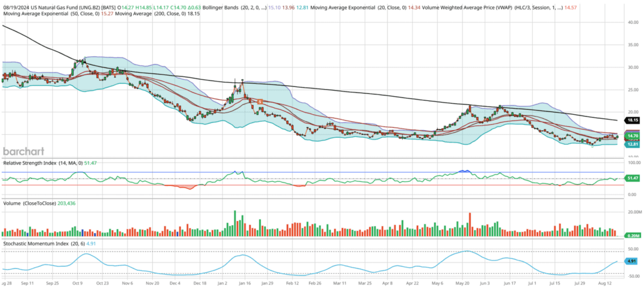
Task: Click the 0.20M volume value tag
Action: [632, 235]
